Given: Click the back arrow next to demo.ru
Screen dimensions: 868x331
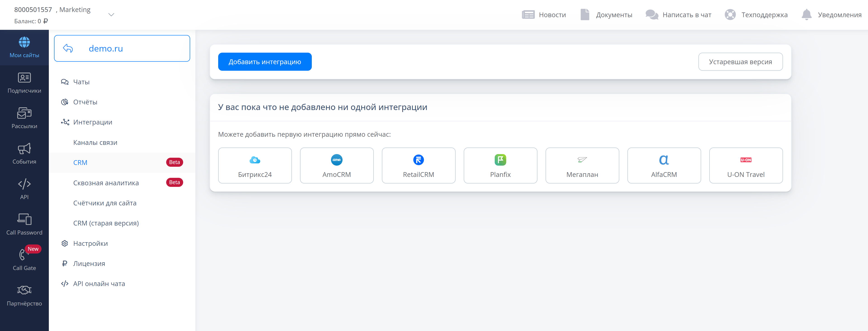Looking at the screenshot, I should click(68, 49).
